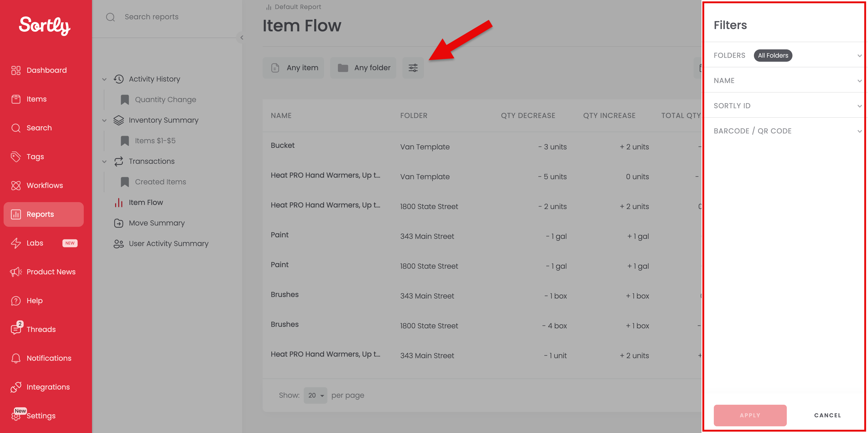Open the Help question mark icon
Viewport: 868px width, 433px height.
[x=16, y=301]
